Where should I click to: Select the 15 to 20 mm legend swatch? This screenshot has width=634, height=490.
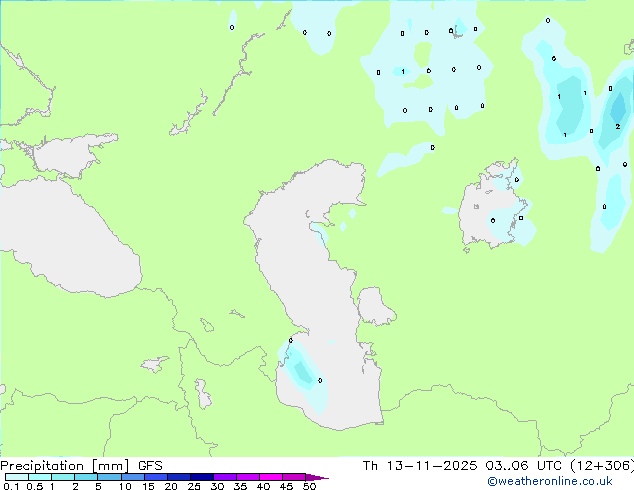(x=156, y=477)
